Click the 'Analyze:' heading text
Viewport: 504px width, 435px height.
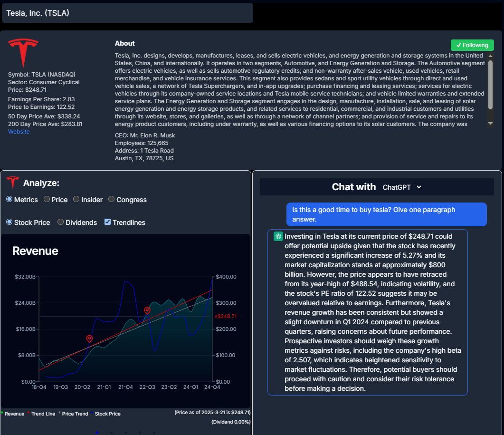(41, 183)
